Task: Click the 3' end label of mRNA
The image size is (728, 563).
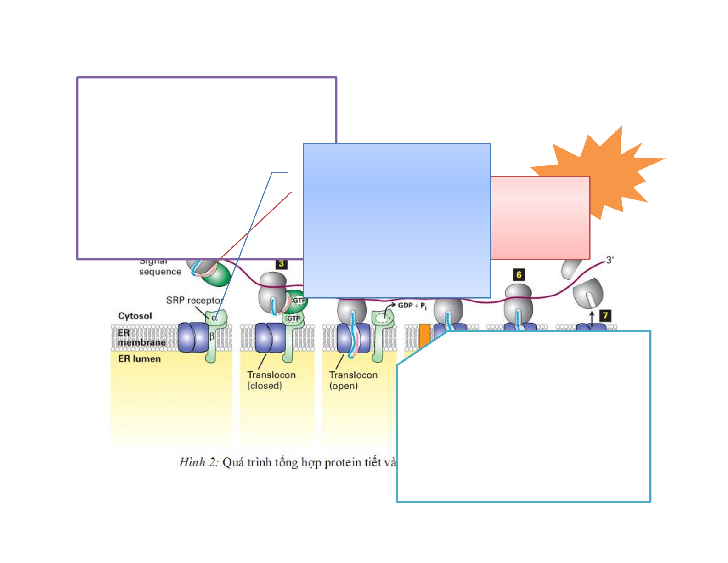Action: pyautogui.click(x=610, y=260)
